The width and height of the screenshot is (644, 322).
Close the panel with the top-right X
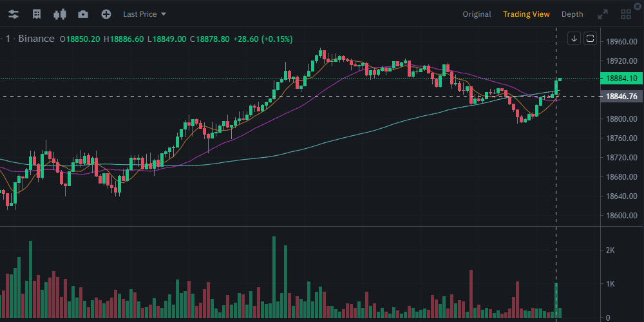click(638, 6)
